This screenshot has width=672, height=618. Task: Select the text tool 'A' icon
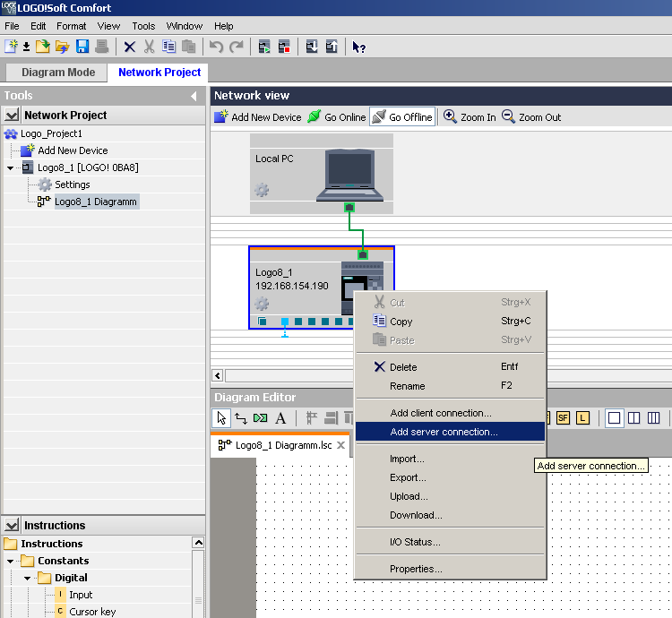click(x=280, y=418)
